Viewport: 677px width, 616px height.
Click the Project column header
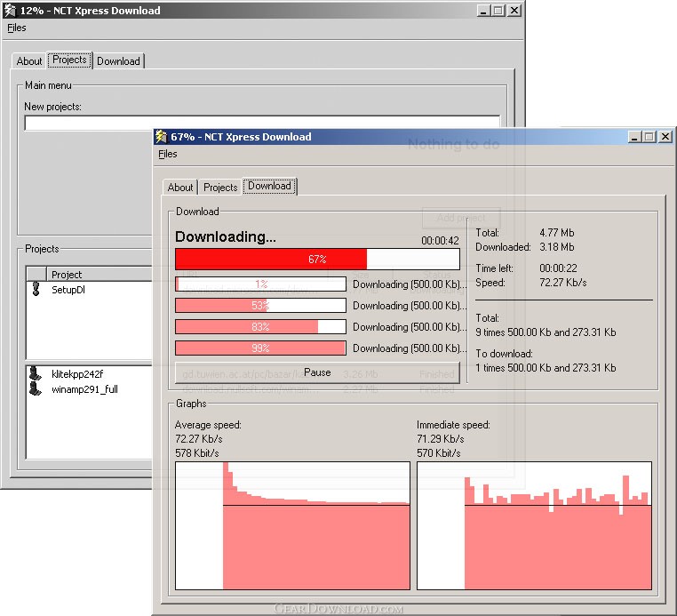coord(100,275)
